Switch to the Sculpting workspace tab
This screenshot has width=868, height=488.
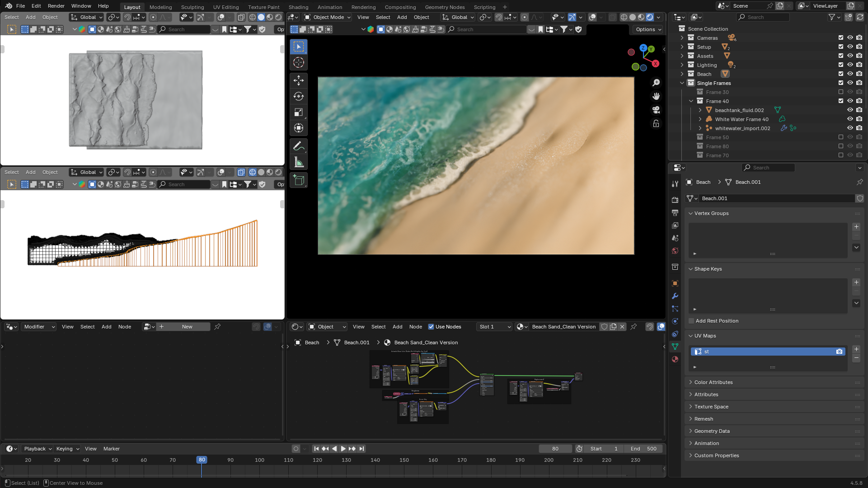[x=192, y=7]
